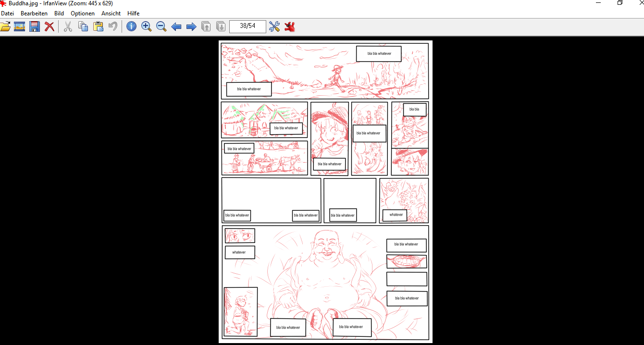The image size is (644, 345).
Task: Go to previous image arrow
Action: click(x=176, y=26)
